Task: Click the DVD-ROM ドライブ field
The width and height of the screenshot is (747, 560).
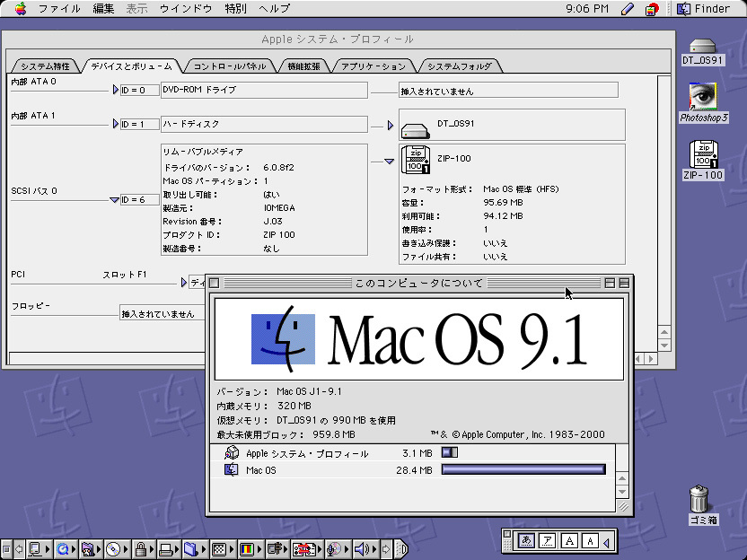Action: [264, 90]
